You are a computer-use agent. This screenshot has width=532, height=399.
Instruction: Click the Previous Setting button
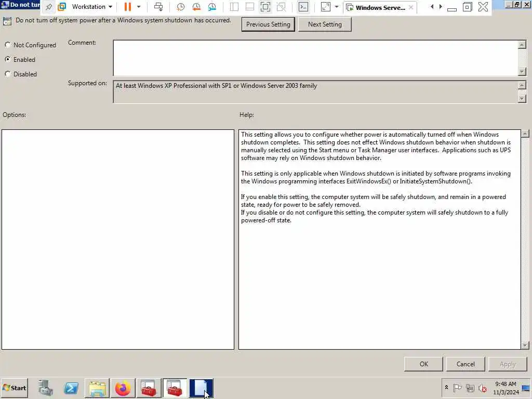268,24
